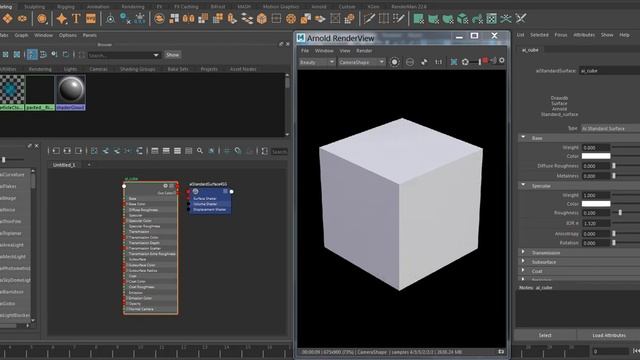
Task: Click the Base Color white swatch
Action: click(x=596, y=156)
